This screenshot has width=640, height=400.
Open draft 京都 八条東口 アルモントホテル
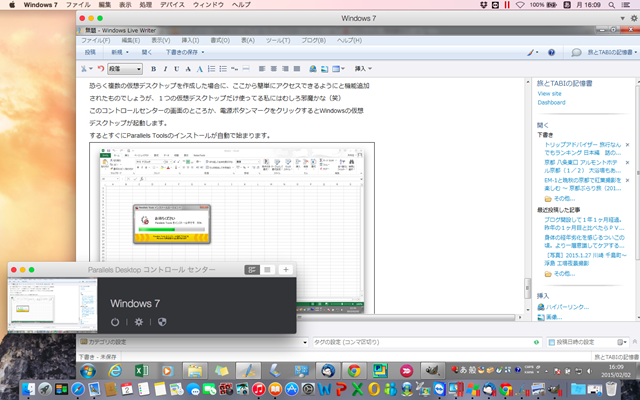point(582,166)
